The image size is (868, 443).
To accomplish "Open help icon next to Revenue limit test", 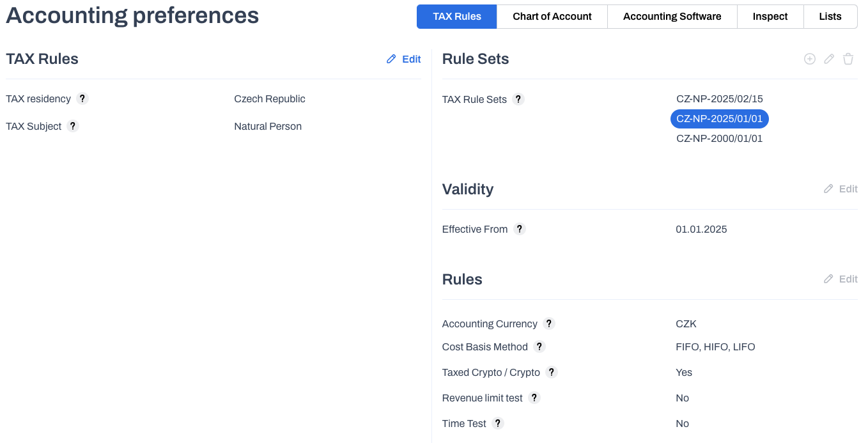I will click(534, 398).
